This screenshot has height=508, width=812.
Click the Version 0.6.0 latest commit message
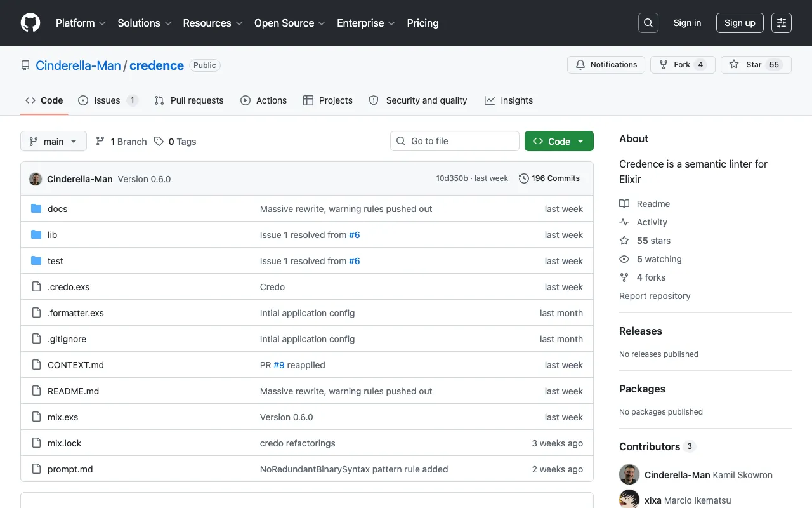coord(144,179)
